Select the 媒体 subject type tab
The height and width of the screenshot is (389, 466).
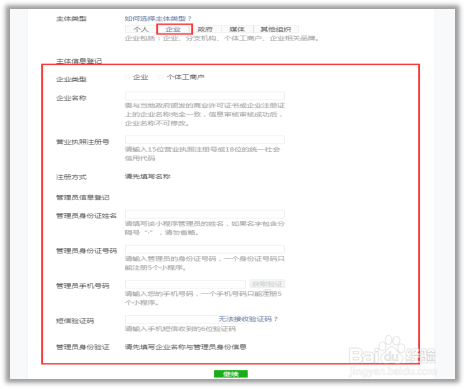(237, 29)
